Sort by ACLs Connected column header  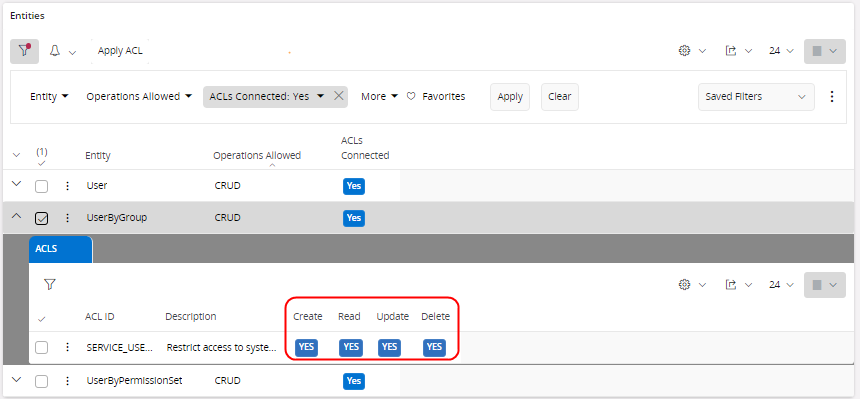(365, 148)
